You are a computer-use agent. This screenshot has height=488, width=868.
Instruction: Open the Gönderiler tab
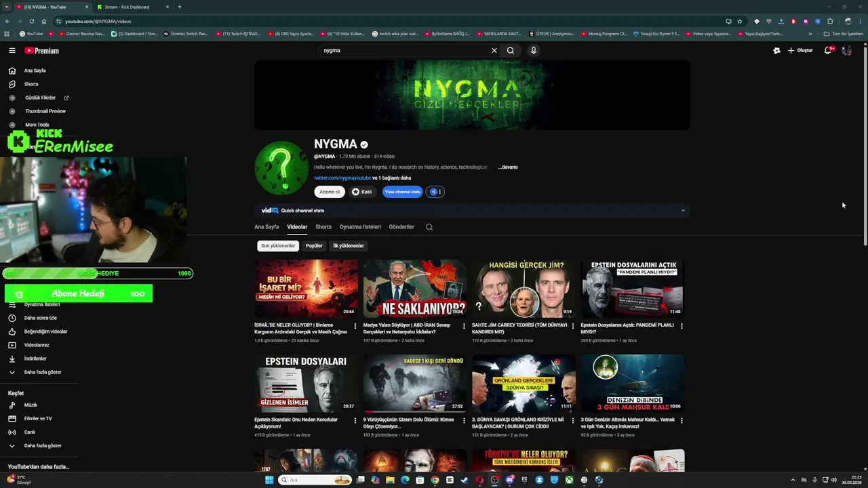click(401, 227)
